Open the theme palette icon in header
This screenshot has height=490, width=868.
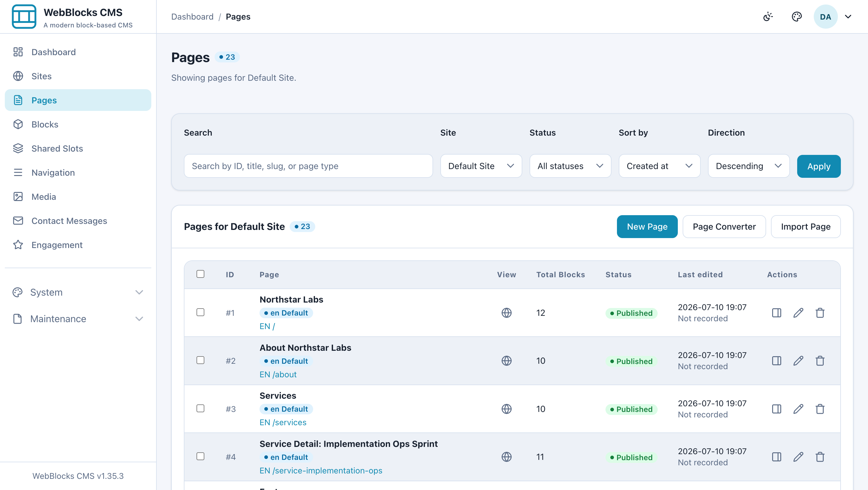(x=797, y=17)
